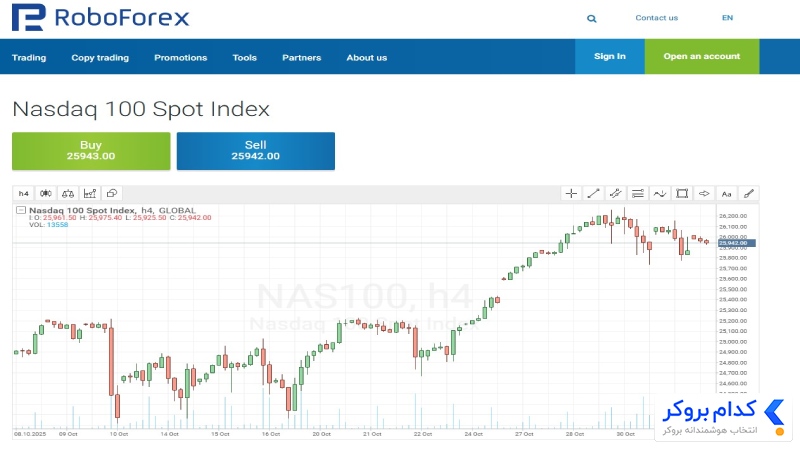The width and height of the screenshot is (800, 450).
Task: Select the horizontal lines Fibonacci tool
Action: coord(638,193)
